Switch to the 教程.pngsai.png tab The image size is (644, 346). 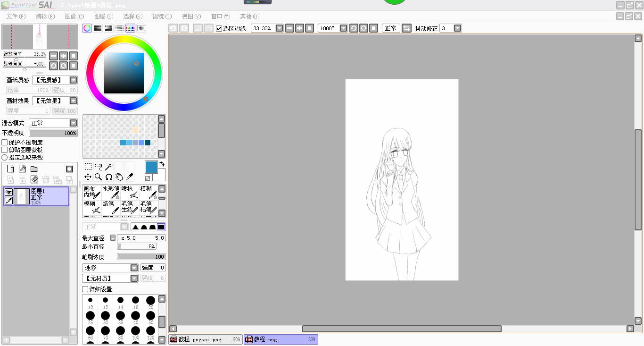coord(205,339)
